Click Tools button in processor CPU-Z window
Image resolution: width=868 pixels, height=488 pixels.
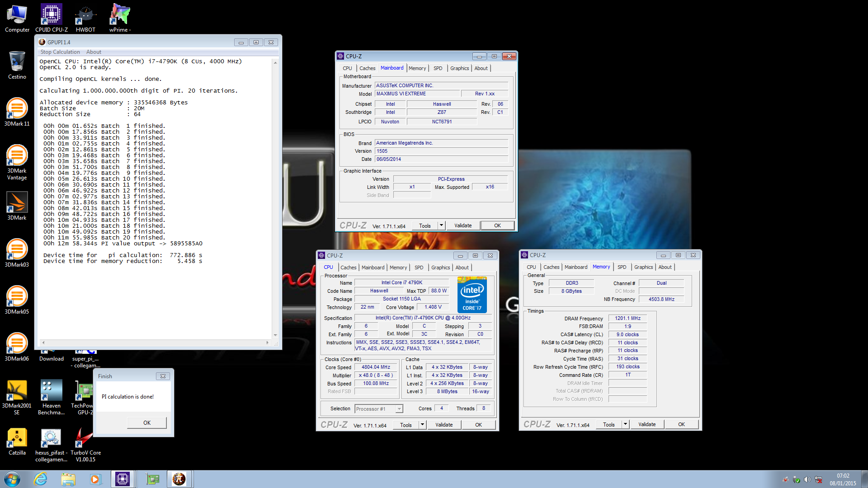(x=406, y=425)
